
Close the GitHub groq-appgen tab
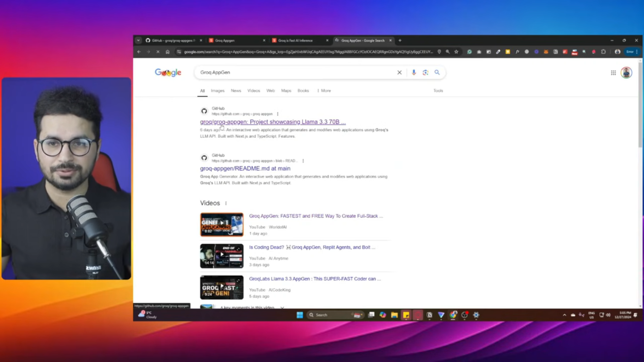[201, 40]
